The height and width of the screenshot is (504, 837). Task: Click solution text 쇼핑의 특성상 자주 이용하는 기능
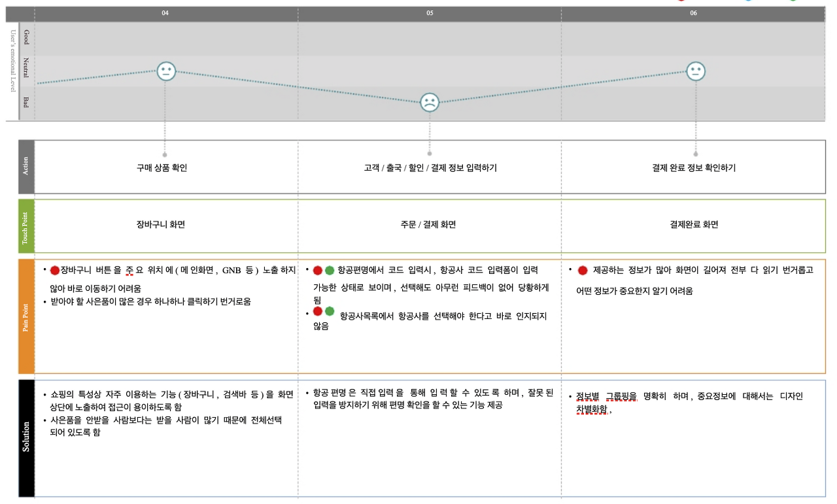[x=172, y=401]
